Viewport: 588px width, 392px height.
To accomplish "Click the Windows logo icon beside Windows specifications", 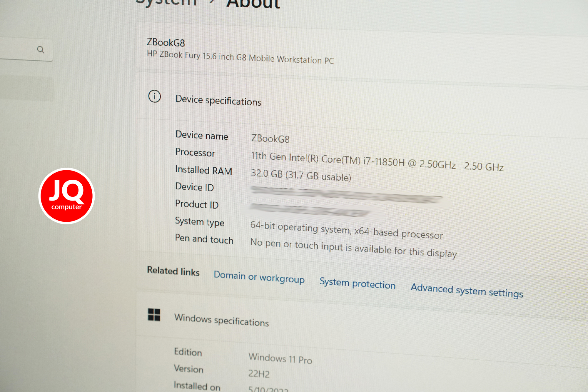I will point(154,315).
